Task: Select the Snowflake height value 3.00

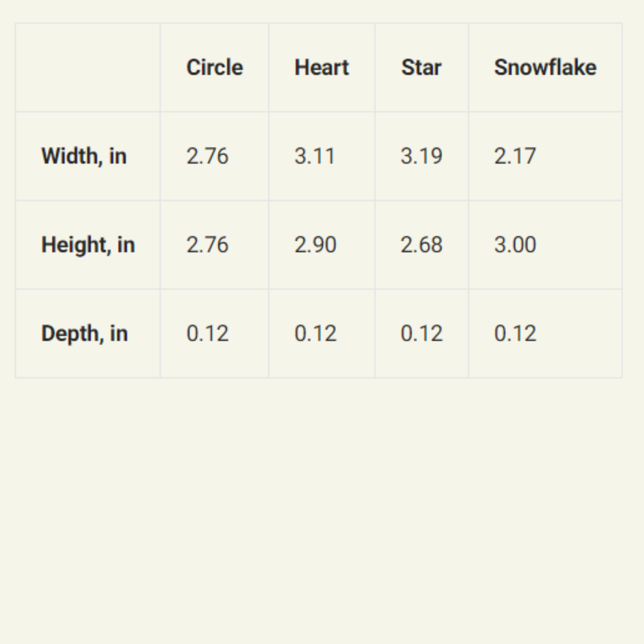Action: [x=515, y=245]
